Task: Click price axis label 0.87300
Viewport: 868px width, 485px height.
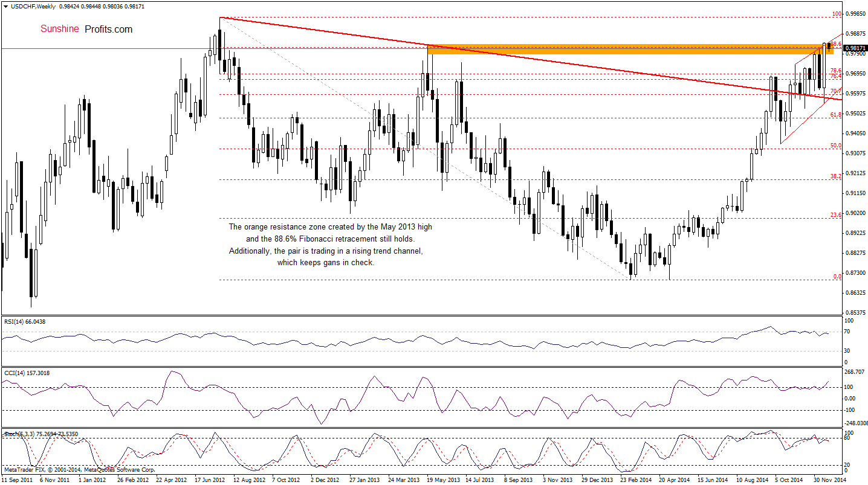Action: click(x=855, y=272)
